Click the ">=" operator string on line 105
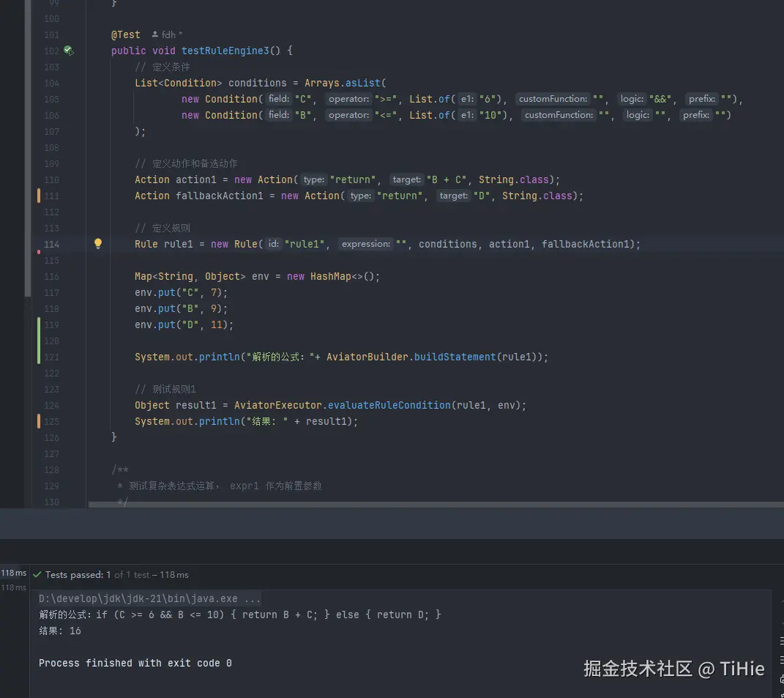This screenshot has height=698, width=784. click(386, 99)
